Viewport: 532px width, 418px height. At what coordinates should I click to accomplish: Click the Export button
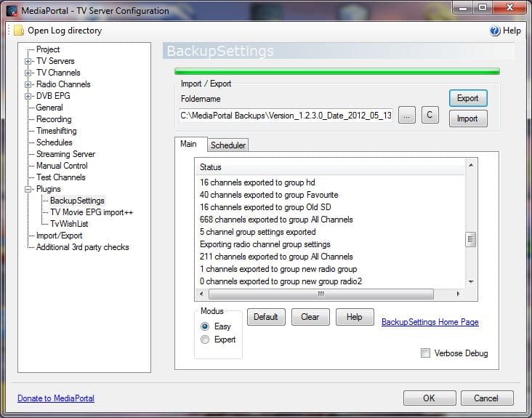(x=468, y=98)
